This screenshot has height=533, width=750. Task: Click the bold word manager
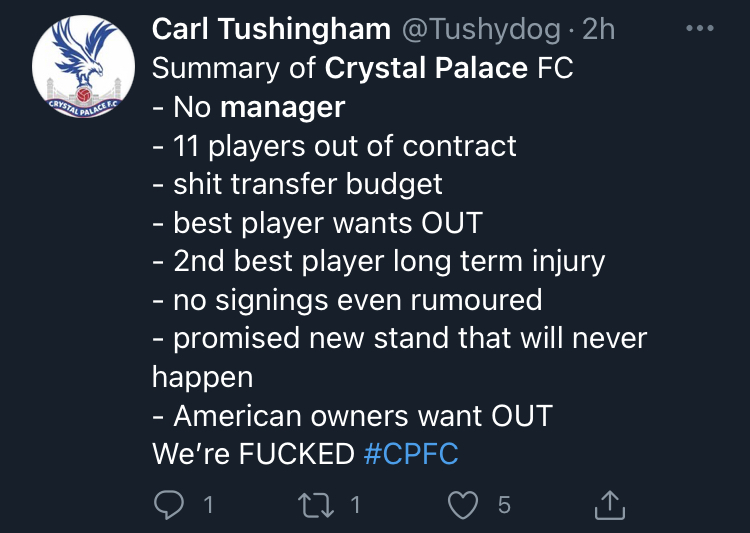[x=282, y=107]
